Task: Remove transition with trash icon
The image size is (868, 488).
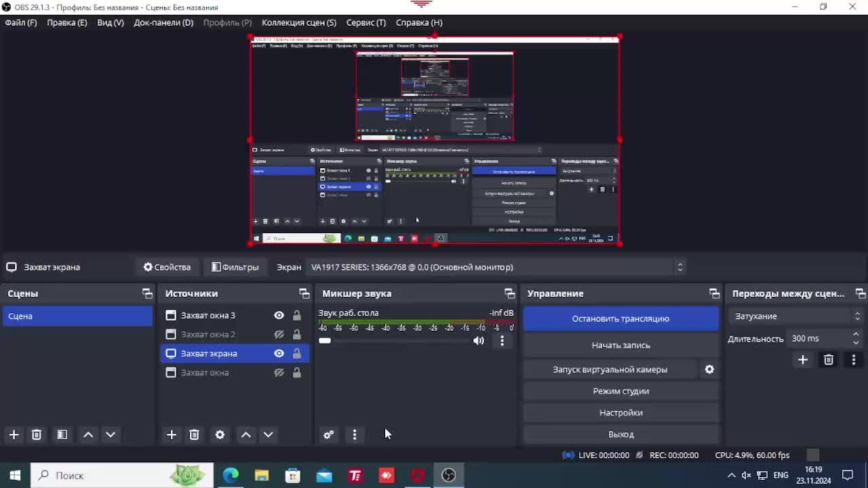Action: (829, 360)
